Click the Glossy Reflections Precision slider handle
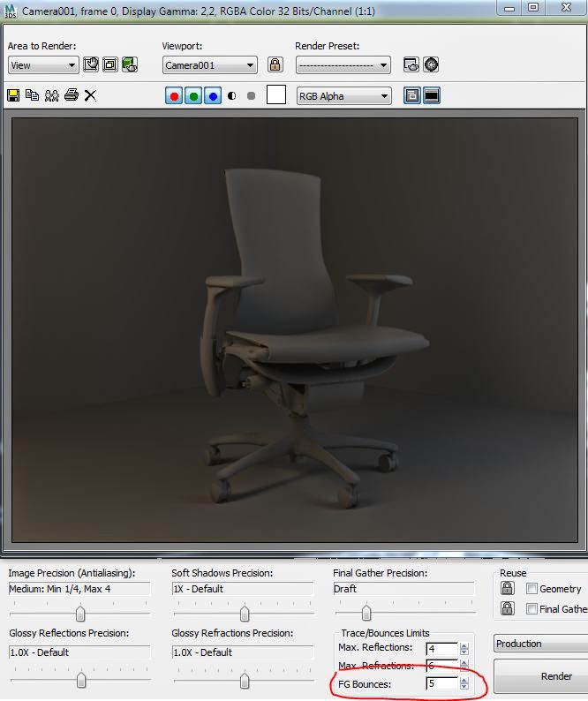This screenshot has height=701, width=588. coord(81,680)
